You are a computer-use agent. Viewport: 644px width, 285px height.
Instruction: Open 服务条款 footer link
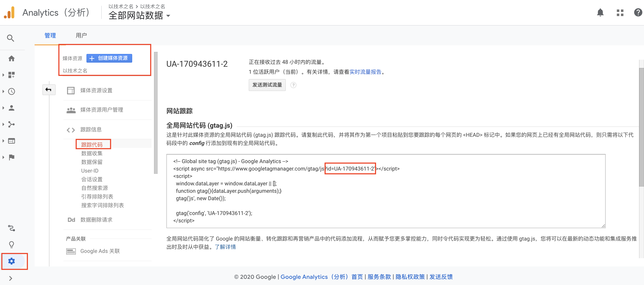coord(379,277)
